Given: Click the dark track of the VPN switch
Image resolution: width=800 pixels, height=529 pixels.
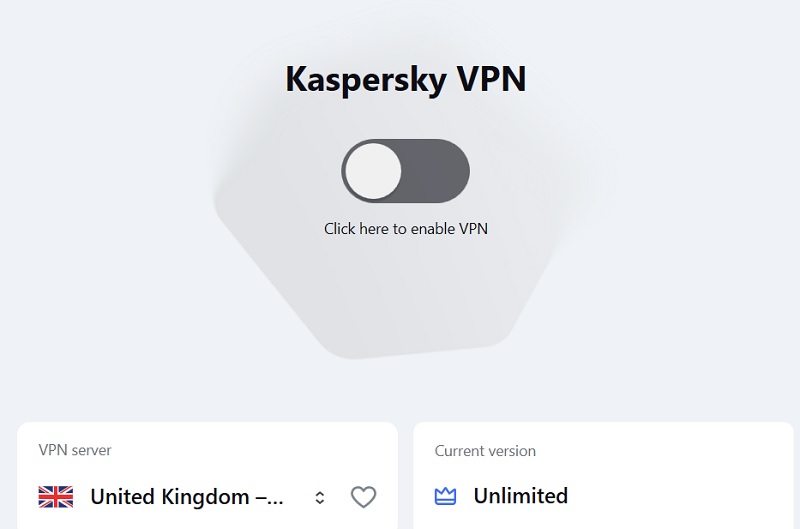Looking at the screenshot, I should [437, 172].
